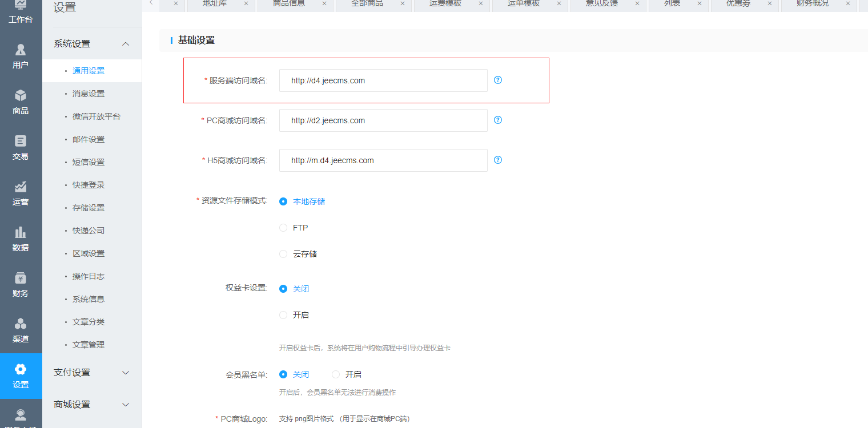Go to the 用户 users section

coord(21,56)
